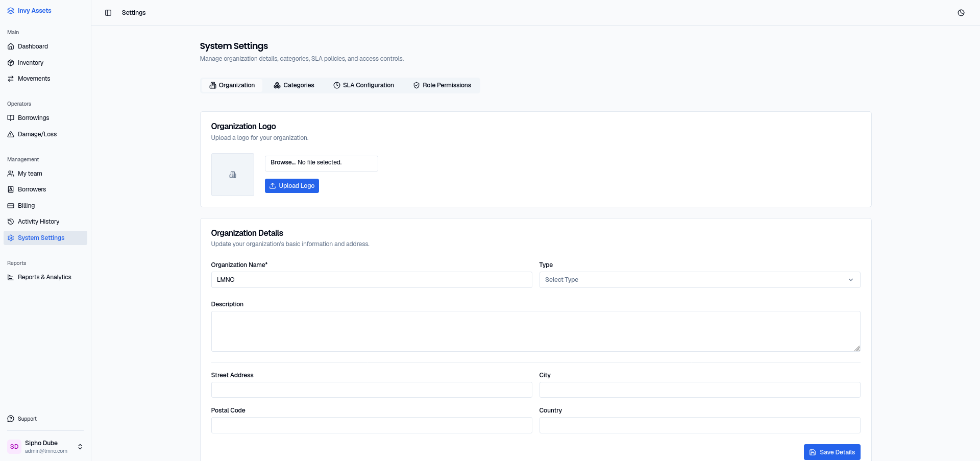Viewport: 980px width, 461px height.
Task: Click the Street Address input field
Action: coord(372,390)
